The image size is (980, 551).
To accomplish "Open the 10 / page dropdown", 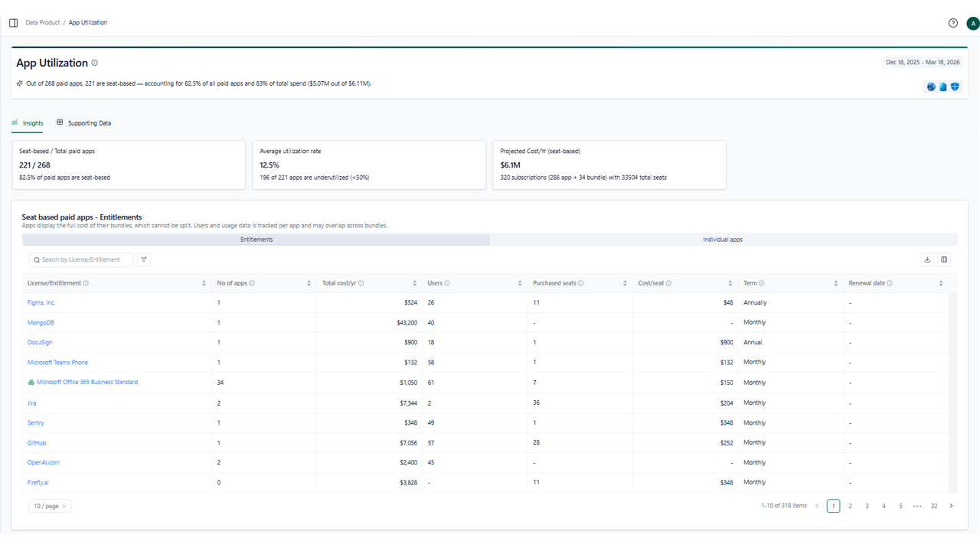I will (x=50, y=506).
